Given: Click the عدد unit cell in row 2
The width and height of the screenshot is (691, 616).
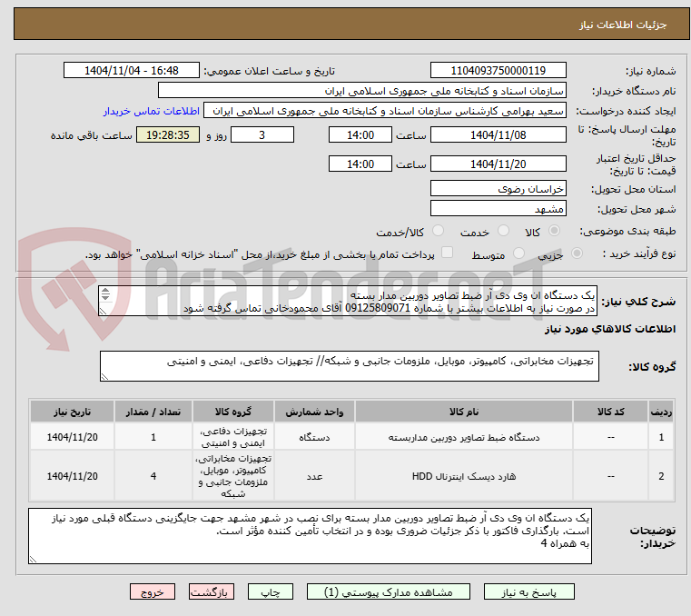Looking at the screenshot, I should (x=314, y=476).
